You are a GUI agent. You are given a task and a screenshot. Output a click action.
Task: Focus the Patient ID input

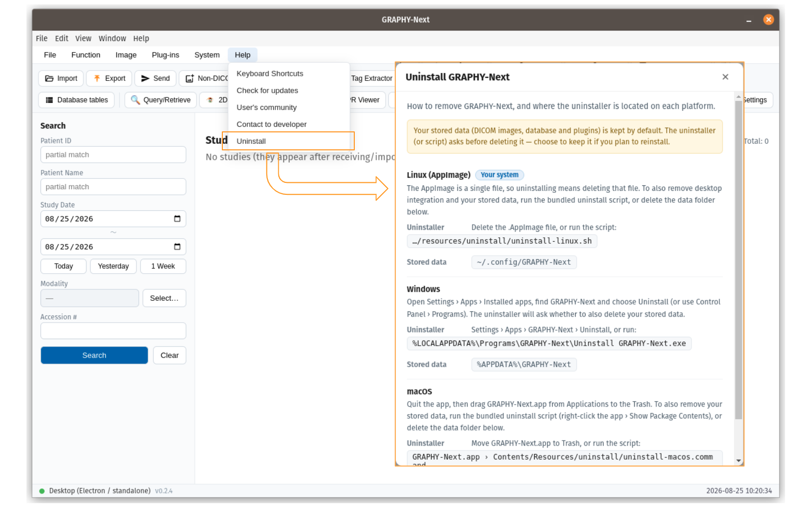(x=113, y=155)
